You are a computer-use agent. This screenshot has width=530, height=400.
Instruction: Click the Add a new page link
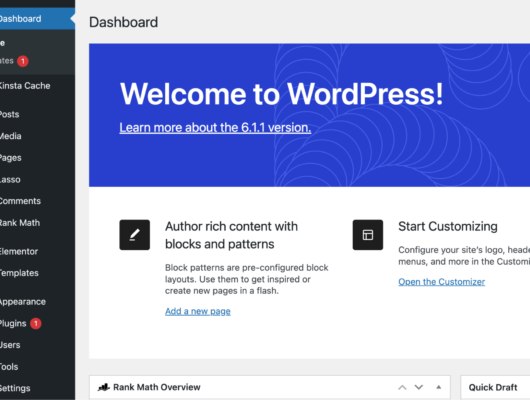tap(198, 311)
